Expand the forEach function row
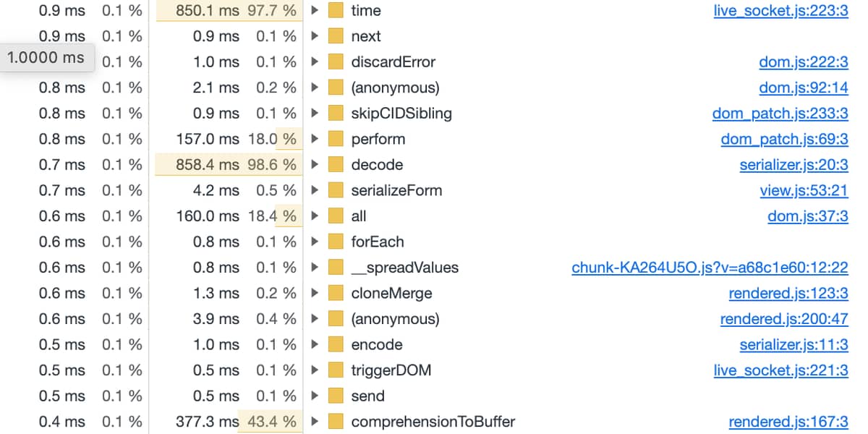The width and height of the screenshot is (868, 434). click(x=314, y=242)
